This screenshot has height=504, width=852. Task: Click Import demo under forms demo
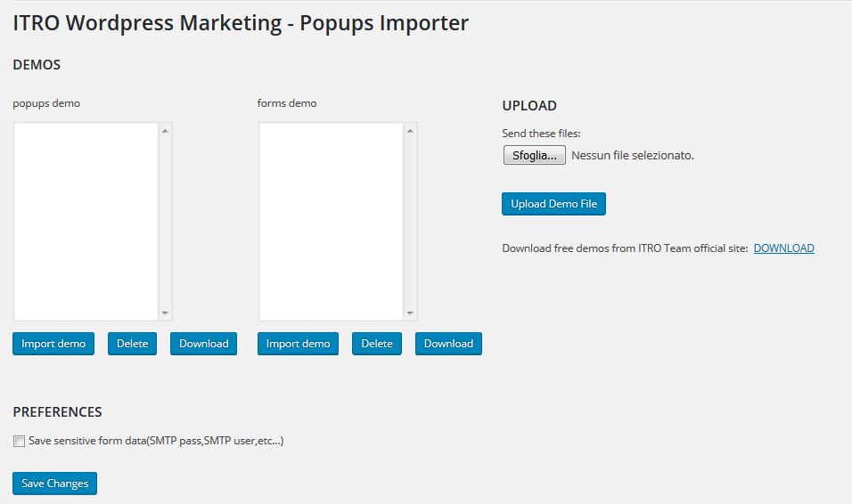(x=298, y=344)
